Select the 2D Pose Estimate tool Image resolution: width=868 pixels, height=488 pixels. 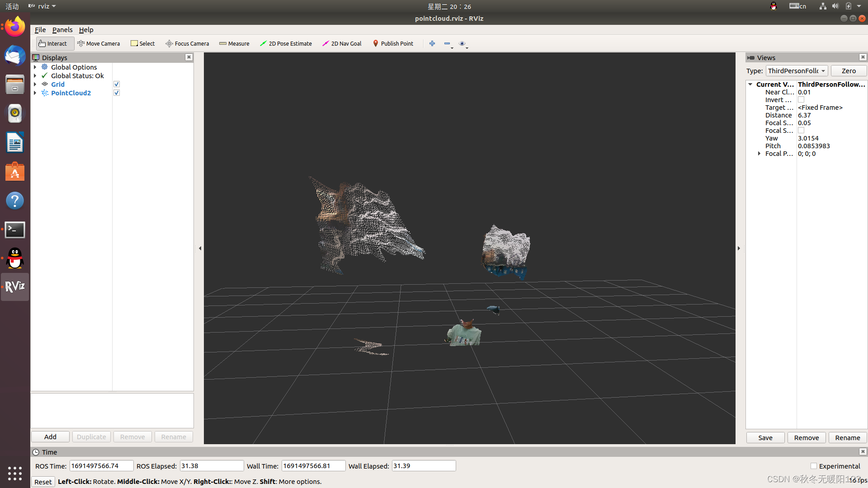[286, 43]
